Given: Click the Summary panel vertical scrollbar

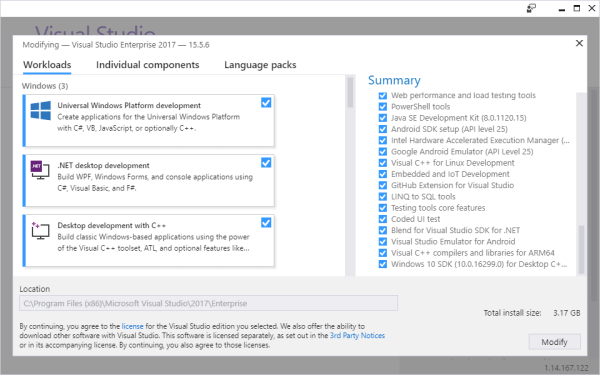Looking at the screenshot, I should click(x=581, y=249).
